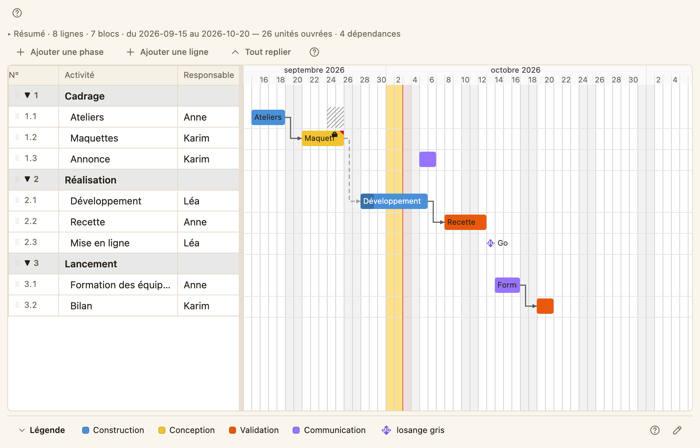
Task: Edit the legend with the pencil icon
Action: [x=677, y=430]
